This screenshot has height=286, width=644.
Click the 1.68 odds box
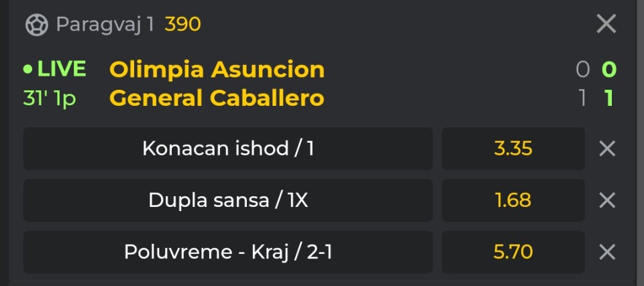513,200
